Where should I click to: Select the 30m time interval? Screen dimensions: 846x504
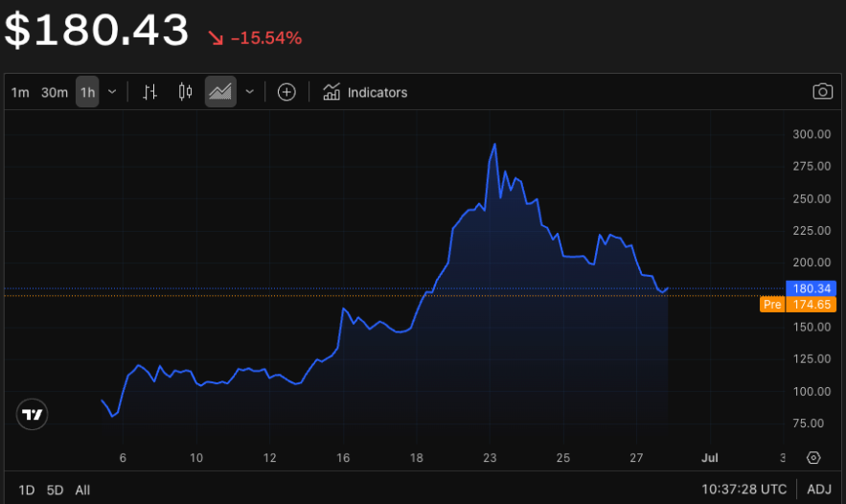click(x=55, y=92)
